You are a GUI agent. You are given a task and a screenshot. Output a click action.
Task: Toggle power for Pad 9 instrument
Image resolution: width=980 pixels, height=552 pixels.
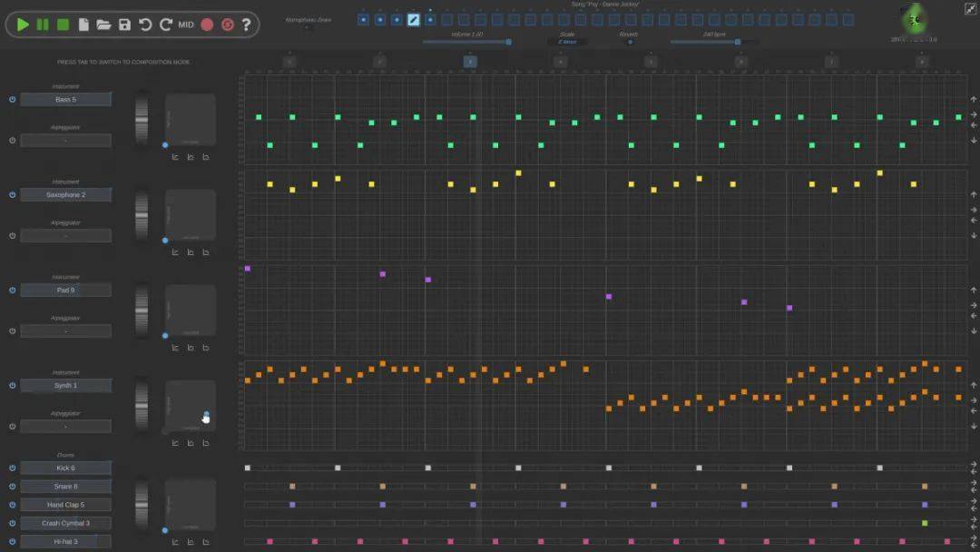point(12,290)
